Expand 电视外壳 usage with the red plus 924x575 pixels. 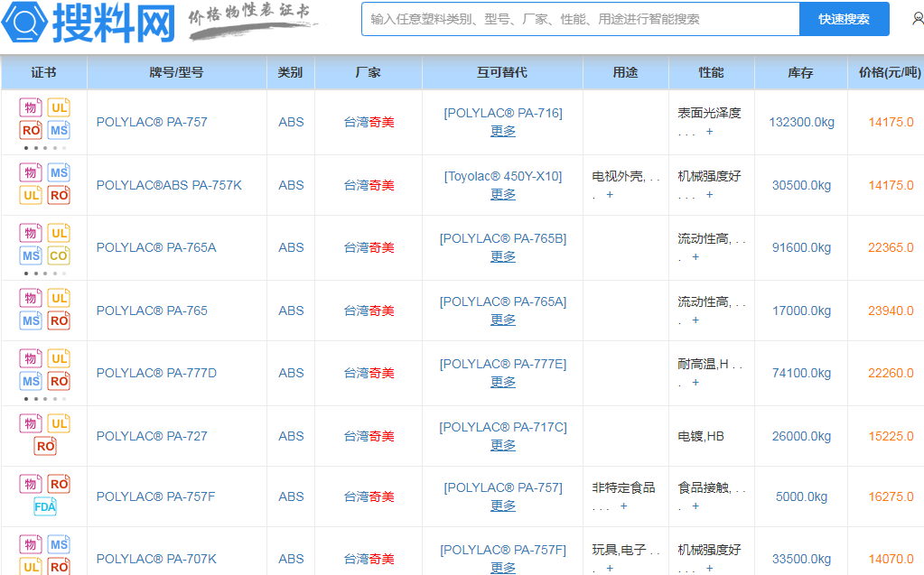[x=610, y=195]
